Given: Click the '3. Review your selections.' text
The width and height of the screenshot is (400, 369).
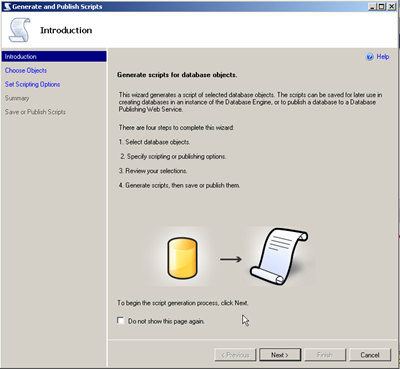Looking at the screenshot, I should tap(153, 171).
